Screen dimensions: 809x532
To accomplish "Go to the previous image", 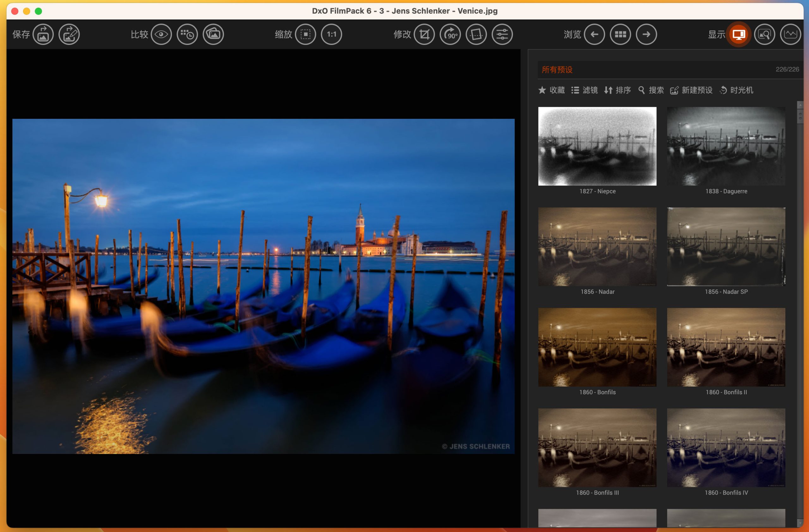I will [x=594, y=34].
